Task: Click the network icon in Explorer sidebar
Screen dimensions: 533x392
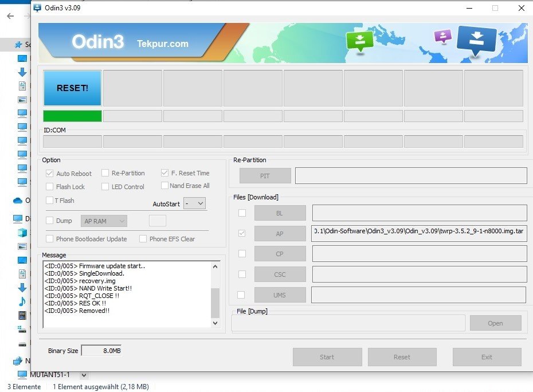Action: (x=17, y=360)
